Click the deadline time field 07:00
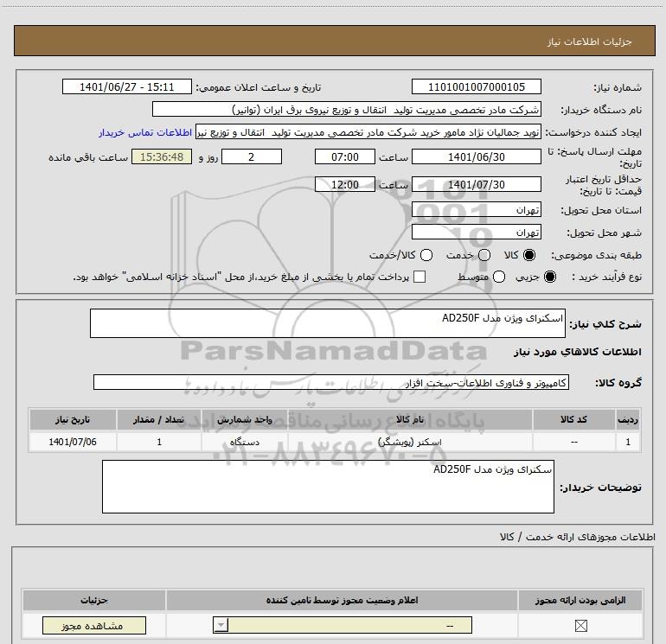This screenshot has height=644, width=666. 345,156
